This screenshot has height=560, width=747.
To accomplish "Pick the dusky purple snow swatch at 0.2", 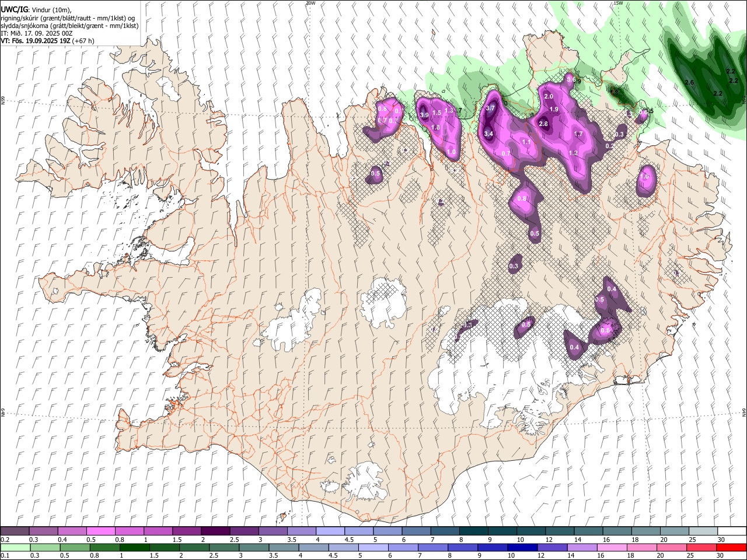I will coord(15,531).
